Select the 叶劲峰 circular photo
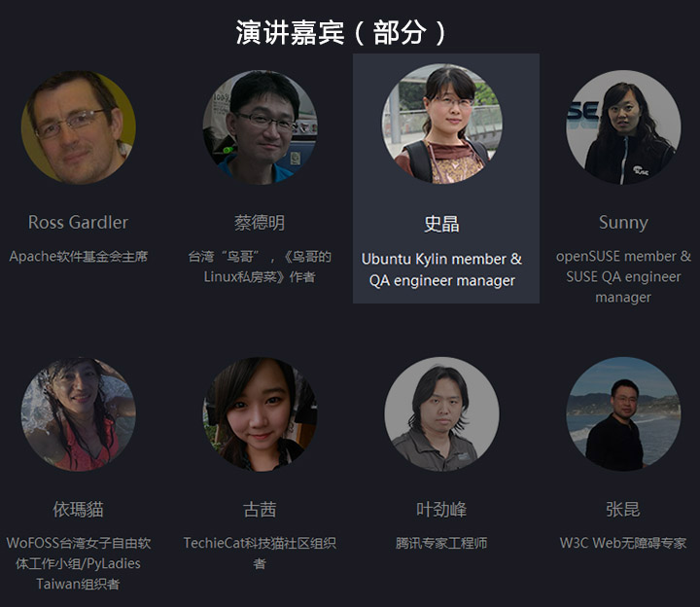The width and height of the screenshot is (700, 607). point(441,414)
